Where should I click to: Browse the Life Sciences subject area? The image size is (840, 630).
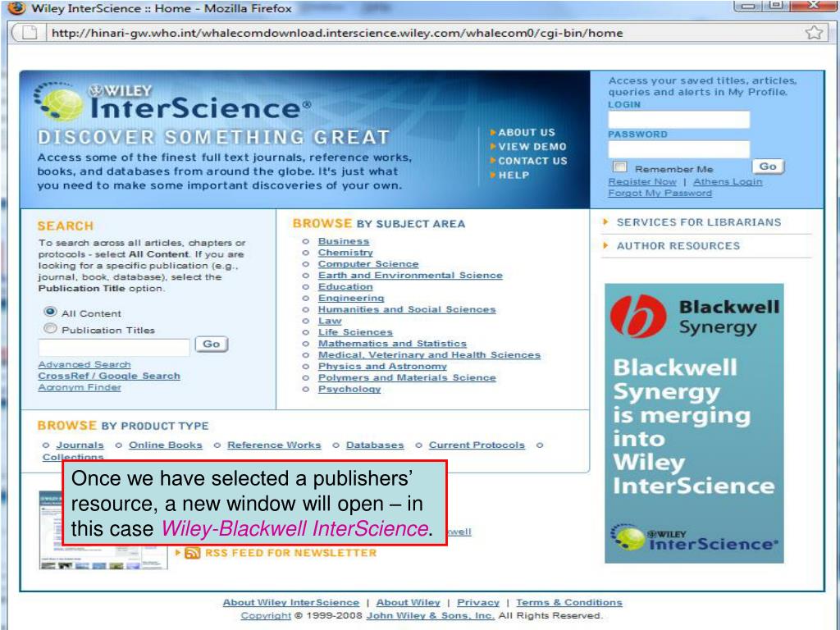356,332
